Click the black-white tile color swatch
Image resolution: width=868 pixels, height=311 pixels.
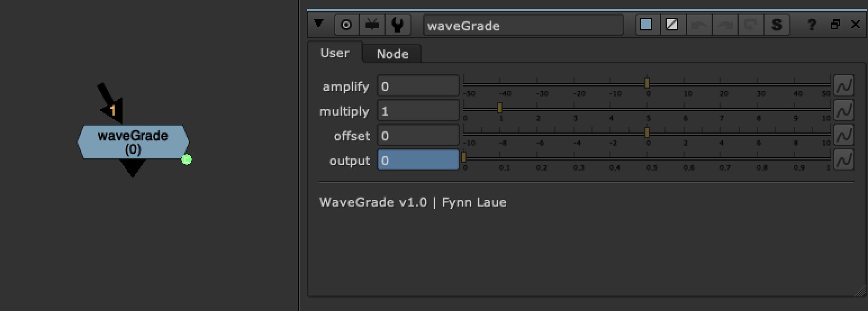672,25
